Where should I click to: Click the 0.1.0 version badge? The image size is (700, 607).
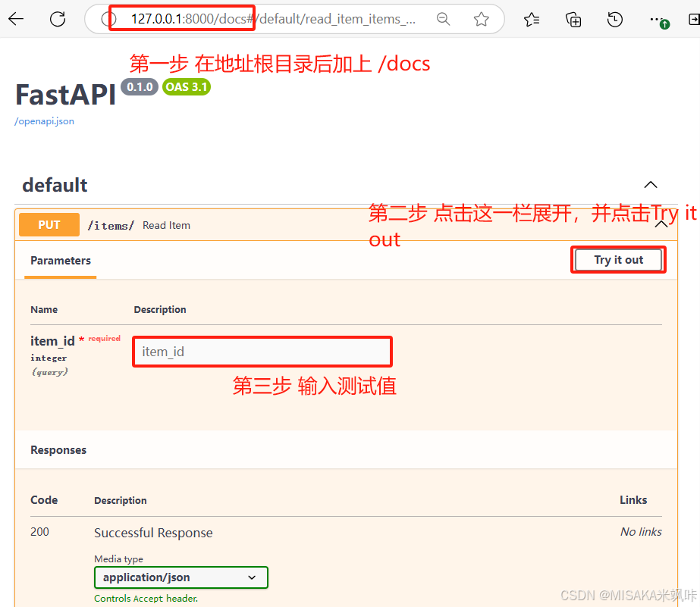[140, 86]
